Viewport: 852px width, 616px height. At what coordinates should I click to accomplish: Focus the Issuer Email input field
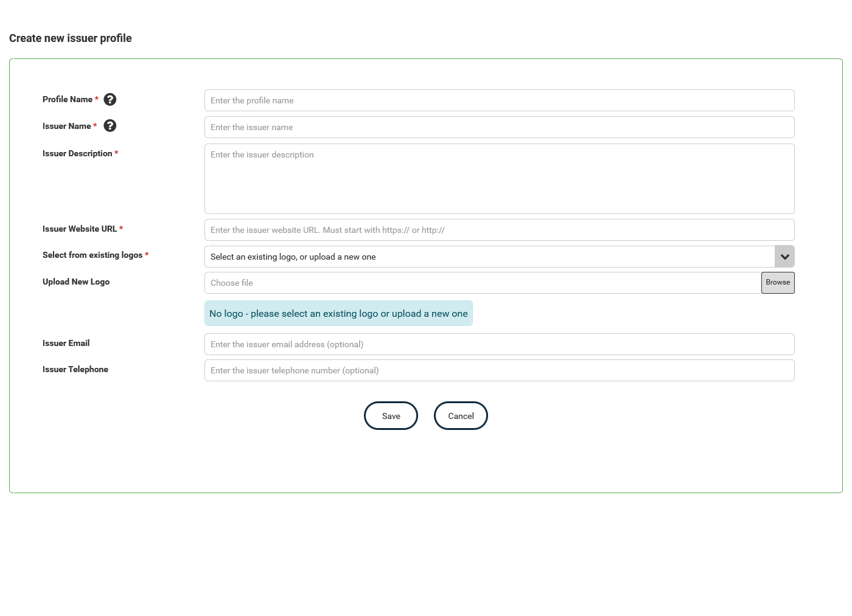500,344
